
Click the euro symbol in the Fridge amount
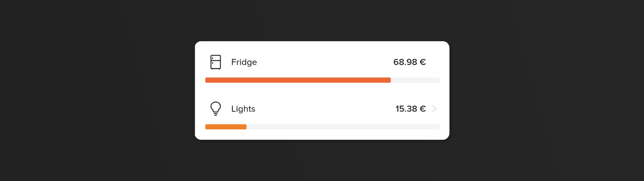point(423,62)
